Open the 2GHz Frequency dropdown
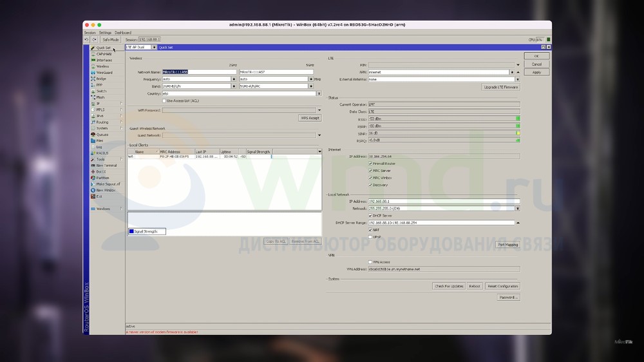 pyautogui.click(x=234, y=79)
